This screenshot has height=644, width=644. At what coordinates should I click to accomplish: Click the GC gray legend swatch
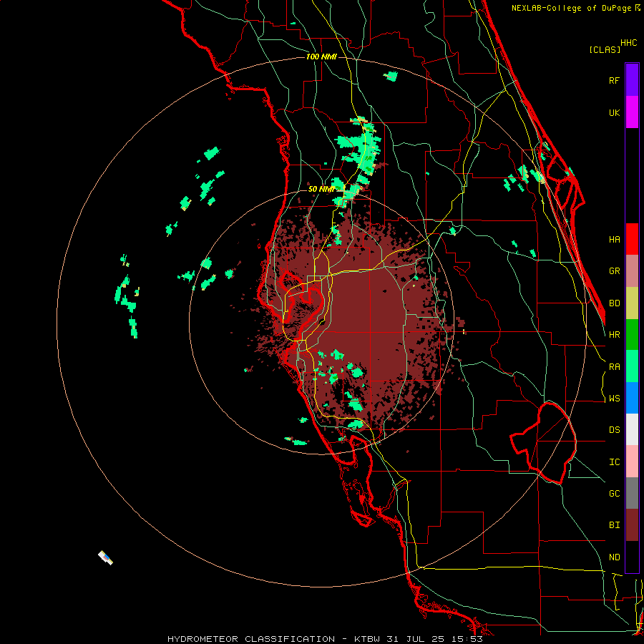click(632, 493)
